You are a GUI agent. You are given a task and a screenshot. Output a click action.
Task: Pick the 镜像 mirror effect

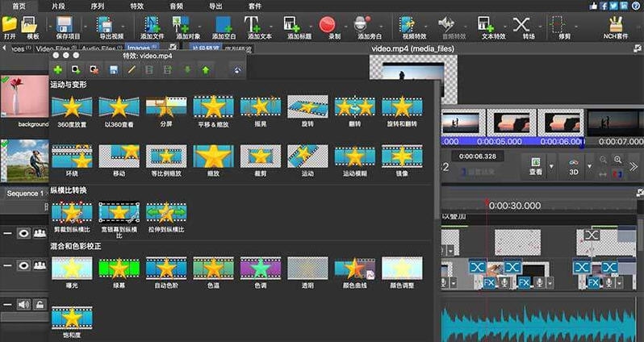coord(401,158)
